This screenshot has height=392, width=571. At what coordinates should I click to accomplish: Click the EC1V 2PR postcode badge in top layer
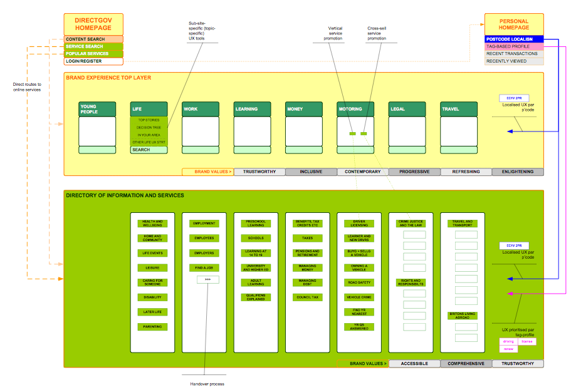click(x=513, y=98)
